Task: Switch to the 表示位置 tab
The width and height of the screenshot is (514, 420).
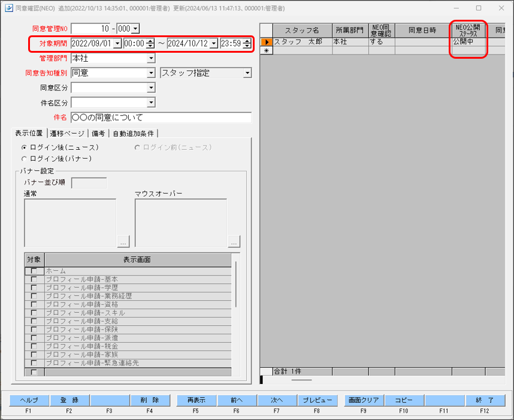Action: (x=29, y=133)
